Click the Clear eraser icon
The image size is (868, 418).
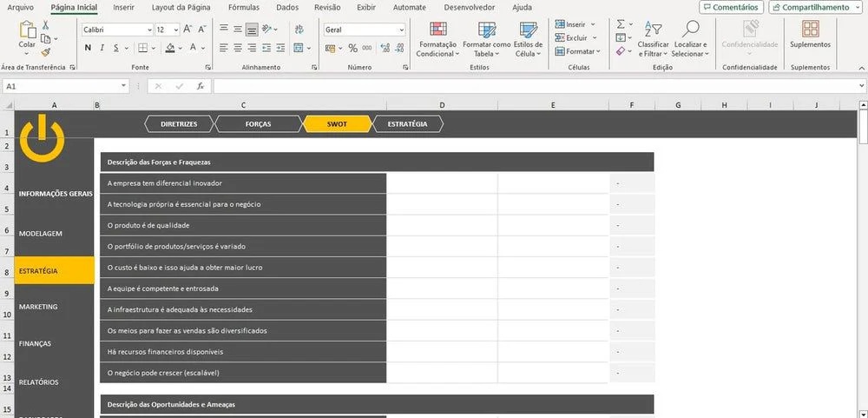620,51
